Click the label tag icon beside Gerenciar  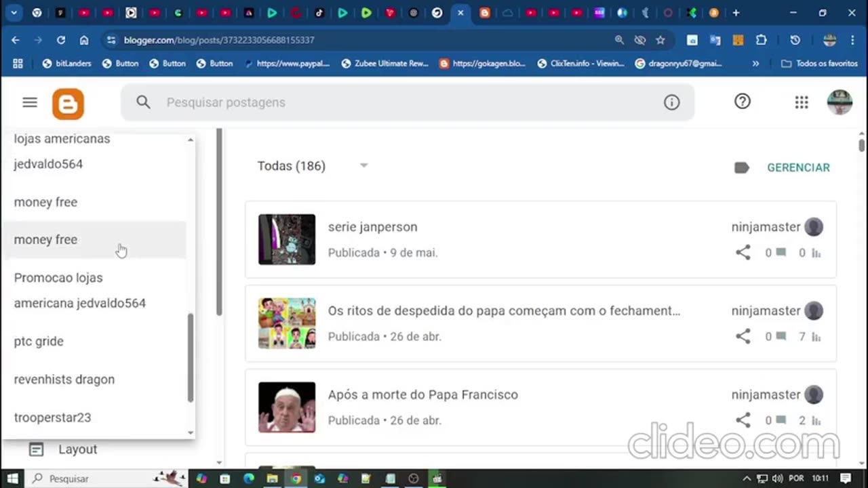pyautogui.click(x=742, y=167)
